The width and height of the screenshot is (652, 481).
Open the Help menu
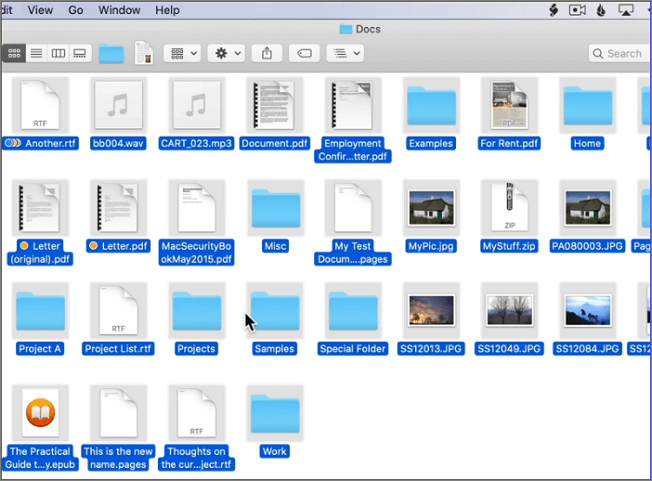click(x=168, y=10)
